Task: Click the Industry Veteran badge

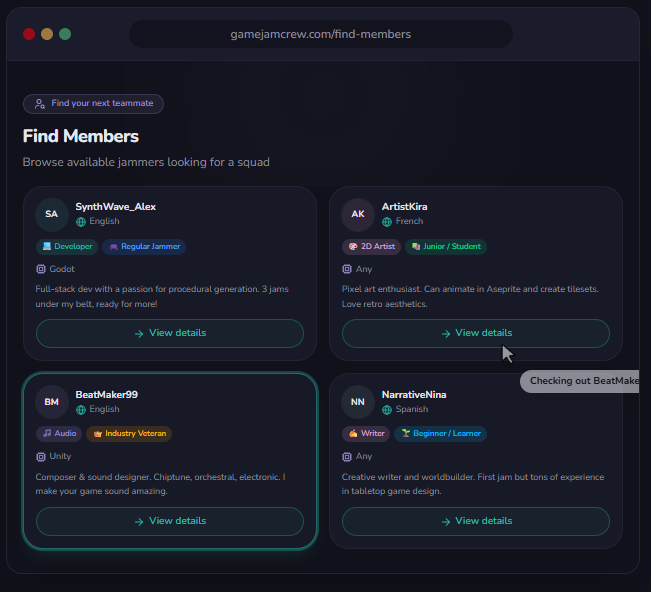Action: click(x=129, y=434)
